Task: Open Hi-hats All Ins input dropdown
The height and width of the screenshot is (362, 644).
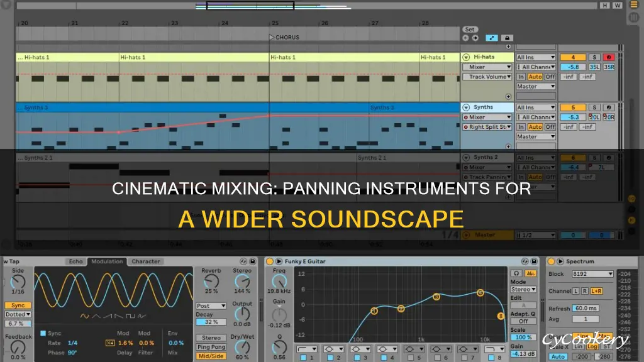Action: click(536, 57)
